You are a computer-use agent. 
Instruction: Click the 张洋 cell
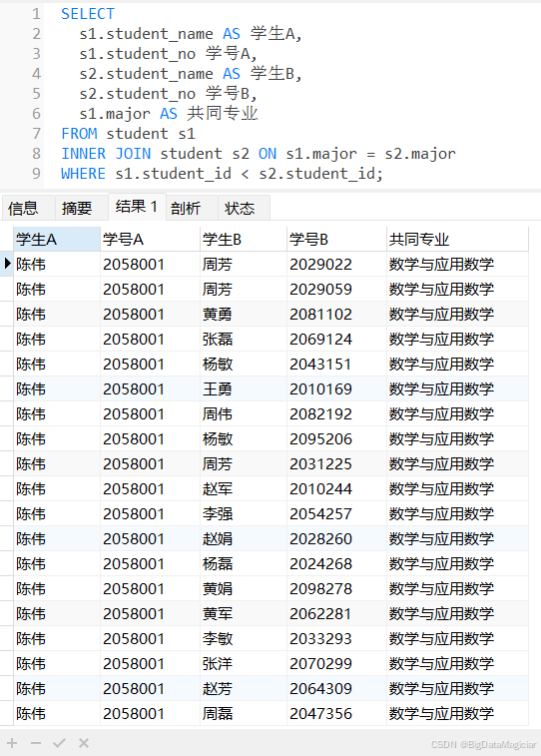tap(244, 663)
